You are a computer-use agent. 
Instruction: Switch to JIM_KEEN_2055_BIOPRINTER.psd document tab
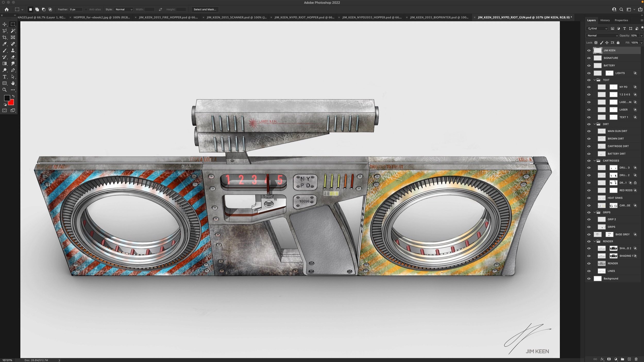click(439, 18)
